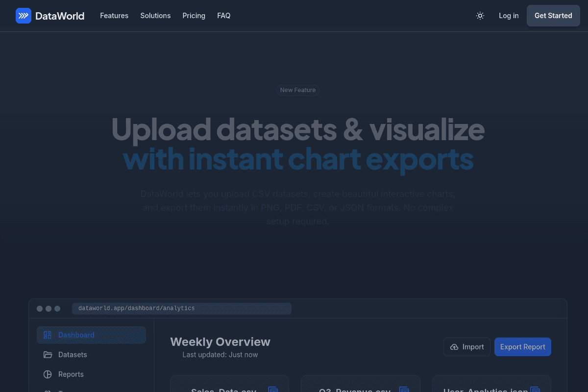Screen dimensions: 588x392
Task: Click the Export Report button
Action: point(523,347)
